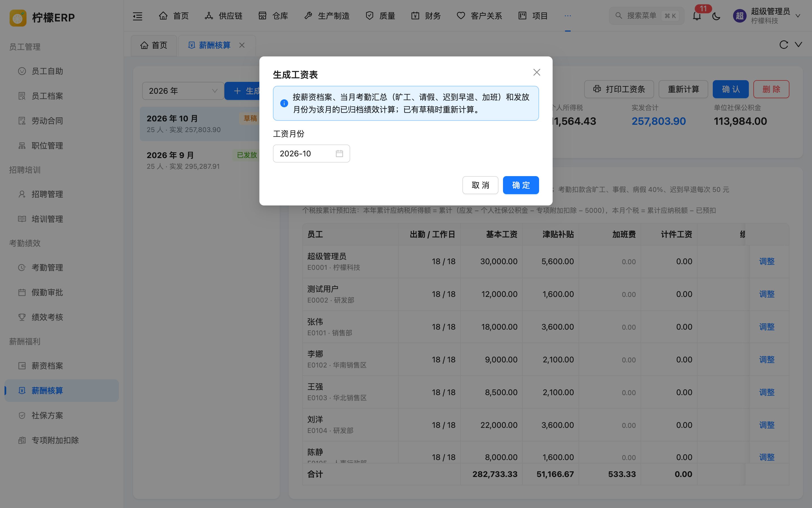Click 调整 link in the 刘洋 row
Viewport: 812px width, 508px height.
pos(767,425)
